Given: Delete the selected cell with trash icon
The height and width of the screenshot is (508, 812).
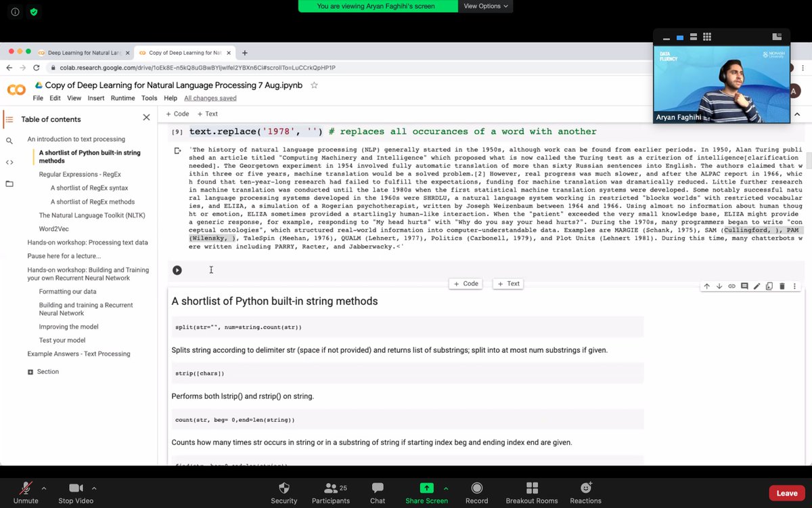Looking at the screenshot, I should point(782,286).
